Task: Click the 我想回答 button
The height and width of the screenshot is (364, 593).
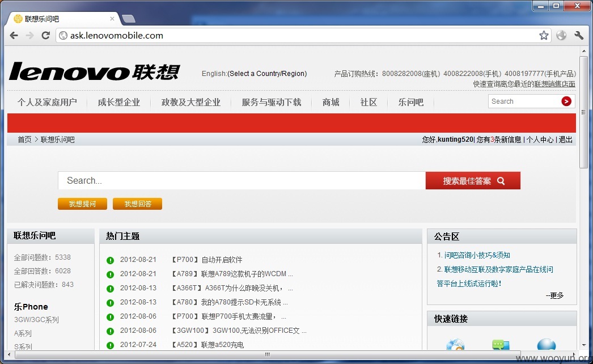Action: coord(138,204)
